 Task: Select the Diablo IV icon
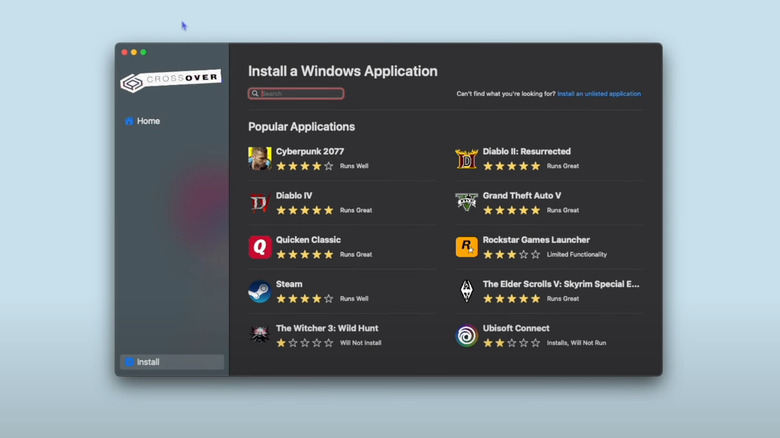tap(260, 203)
